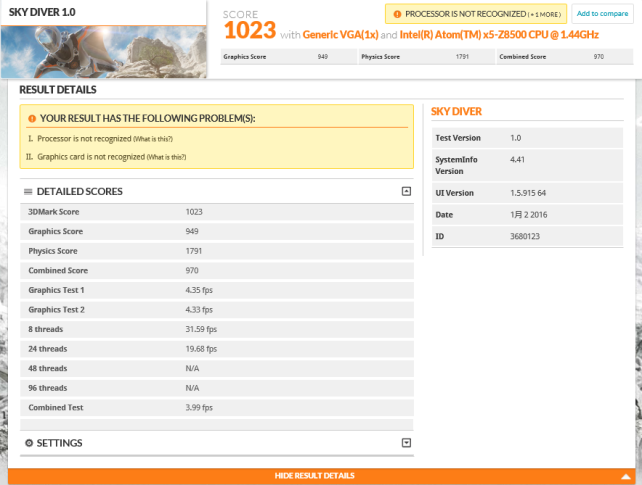Open the Intel Atom x5-Z8500 CPU link
This screenshot has width=642, height=485.
[x=499, y=35]
